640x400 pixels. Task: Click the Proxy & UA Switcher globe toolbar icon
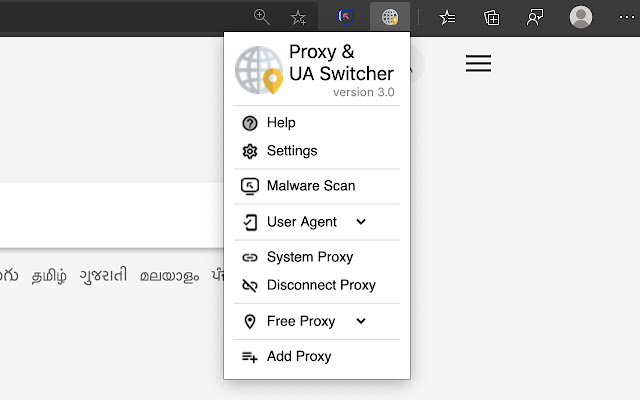coord(390,17)
